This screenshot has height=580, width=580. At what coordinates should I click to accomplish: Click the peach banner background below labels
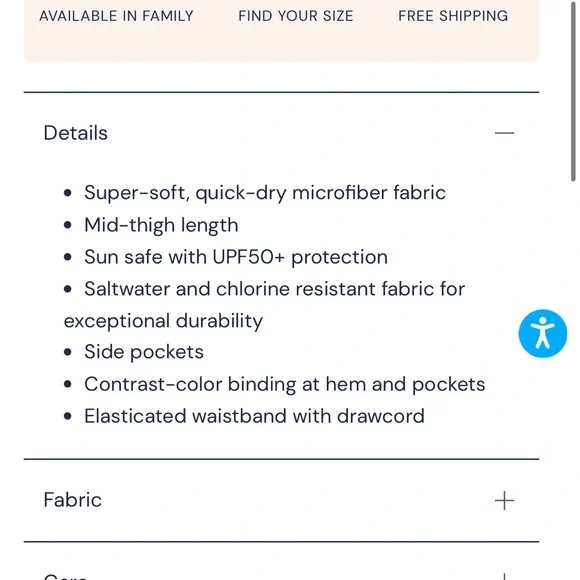(281, 43)
